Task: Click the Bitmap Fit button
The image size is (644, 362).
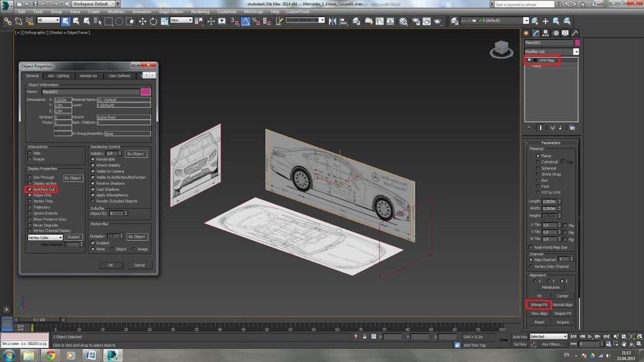Action: click(x=539, y=305)
